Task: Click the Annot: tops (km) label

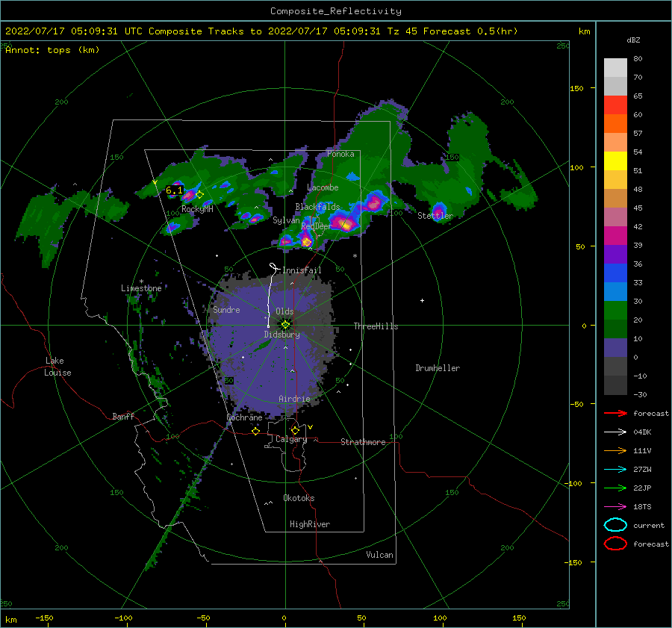Action: (53, 50)
